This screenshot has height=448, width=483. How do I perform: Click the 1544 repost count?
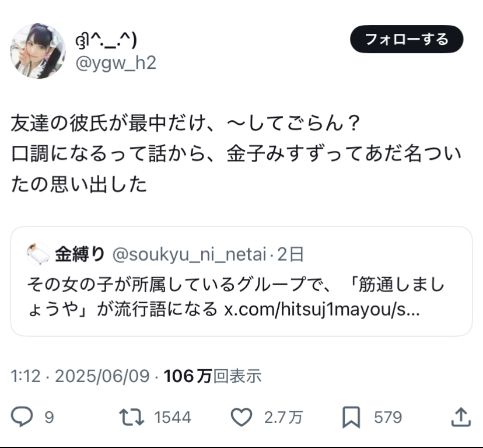tap(172, 417)
